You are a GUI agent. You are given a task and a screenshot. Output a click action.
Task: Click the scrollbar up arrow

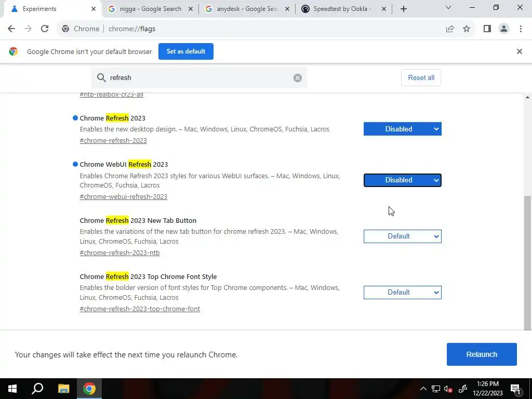527,97
